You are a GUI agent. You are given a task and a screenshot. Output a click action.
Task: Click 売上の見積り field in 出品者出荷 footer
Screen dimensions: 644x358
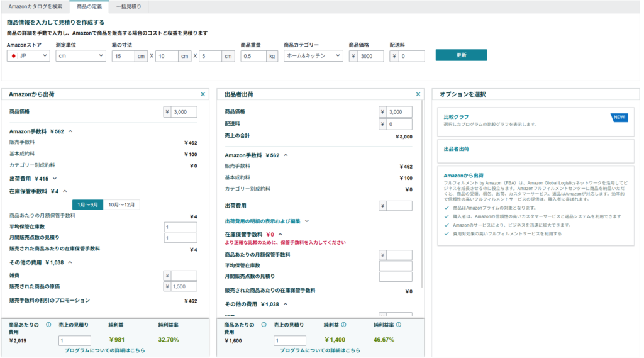tap(290, 341)
